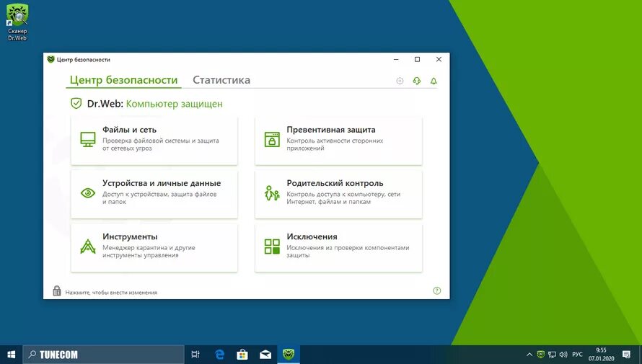Open the Dr.Web Scanner desktop shortcut
Image resolution: width=642 pixels, height=364 pixels.
[x=17, y=22]
